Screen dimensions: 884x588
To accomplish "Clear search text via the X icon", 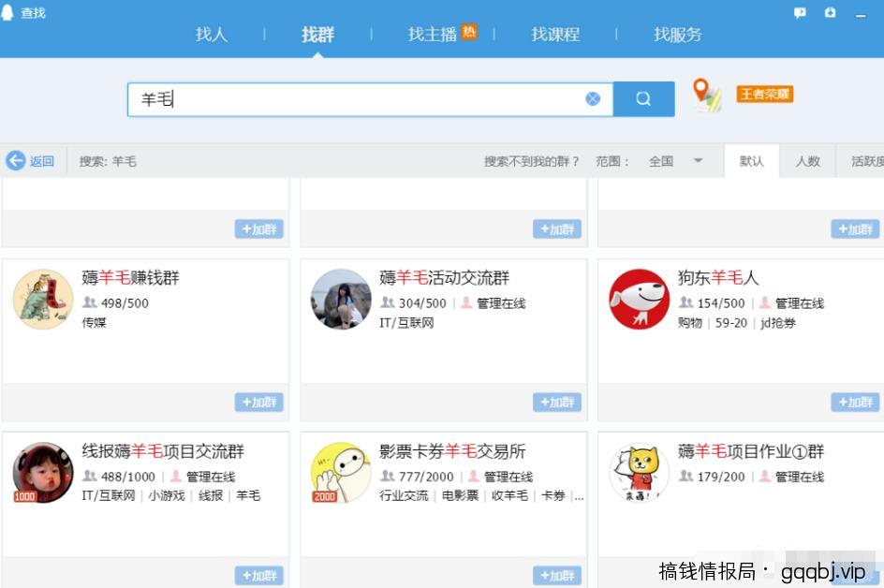I will click(x=592, y=98).
